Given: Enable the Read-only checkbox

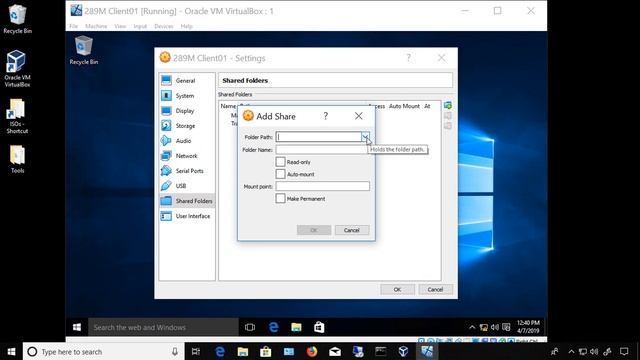Looking at the screenshot, I should click(x=280, y=162).
